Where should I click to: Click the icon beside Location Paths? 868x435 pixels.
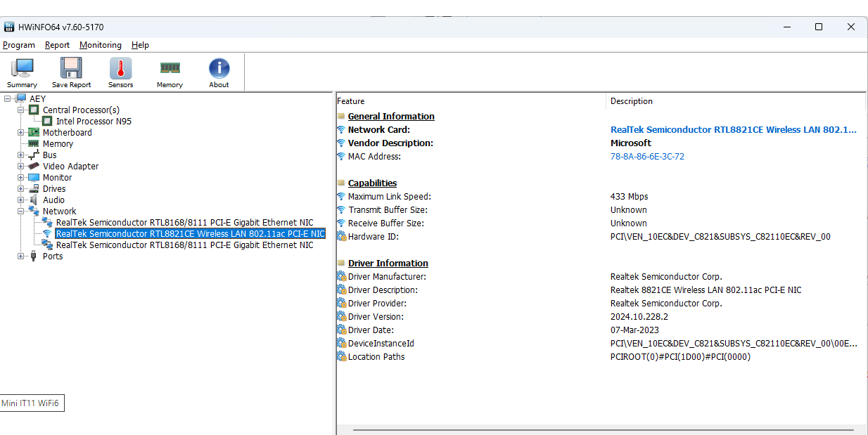(x=341, y=357)
